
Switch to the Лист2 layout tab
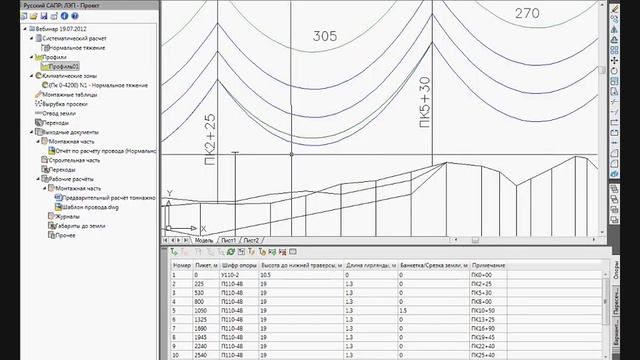[251, 240]
